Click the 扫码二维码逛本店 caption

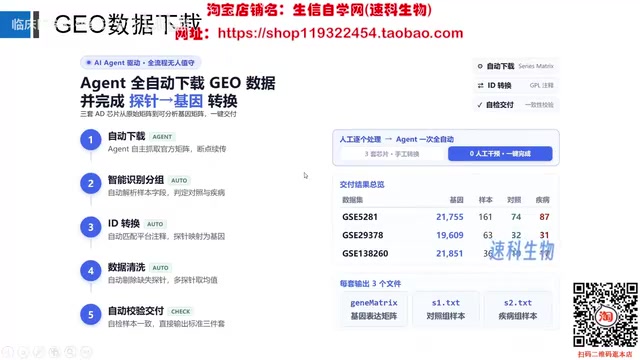pyautogui.click(x=605, y=354)
